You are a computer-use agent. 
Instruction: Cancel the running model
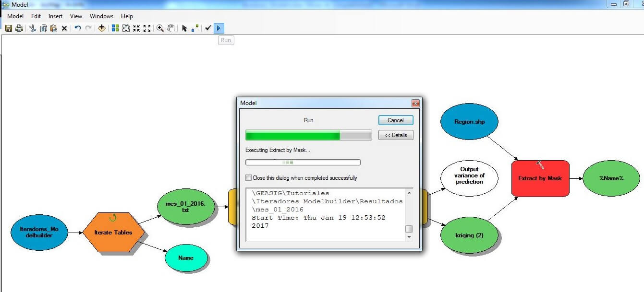[x=396, y=120]
